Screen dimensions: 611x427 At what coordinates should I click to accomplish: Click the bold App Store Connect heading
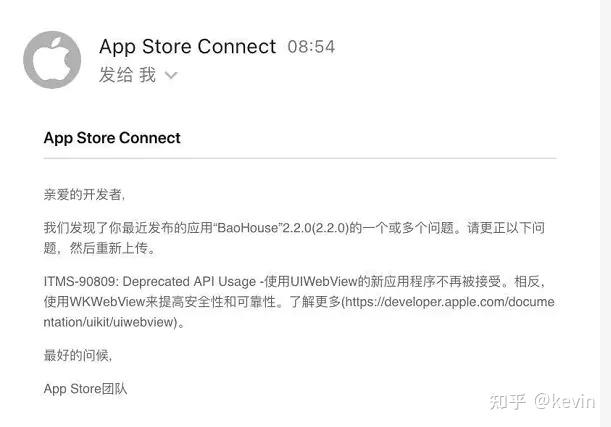point(112,138)
